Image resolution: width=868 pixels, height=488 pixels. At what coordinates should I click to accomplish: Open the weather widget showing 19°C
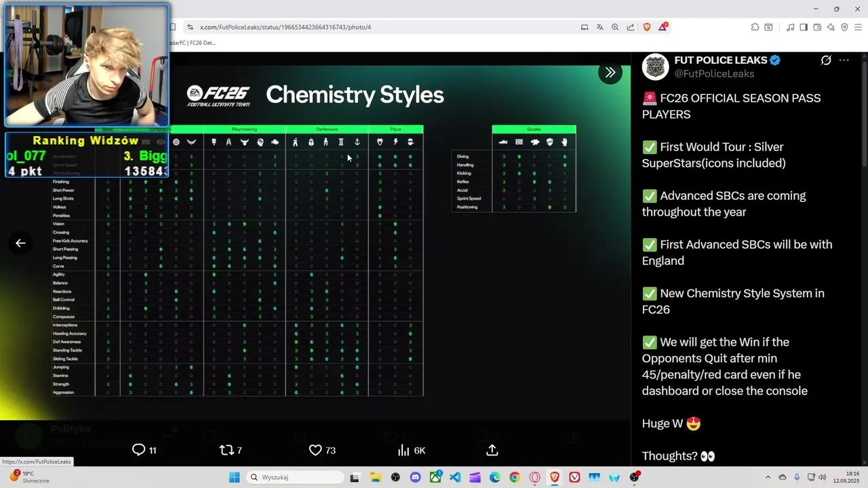(28, 476)
